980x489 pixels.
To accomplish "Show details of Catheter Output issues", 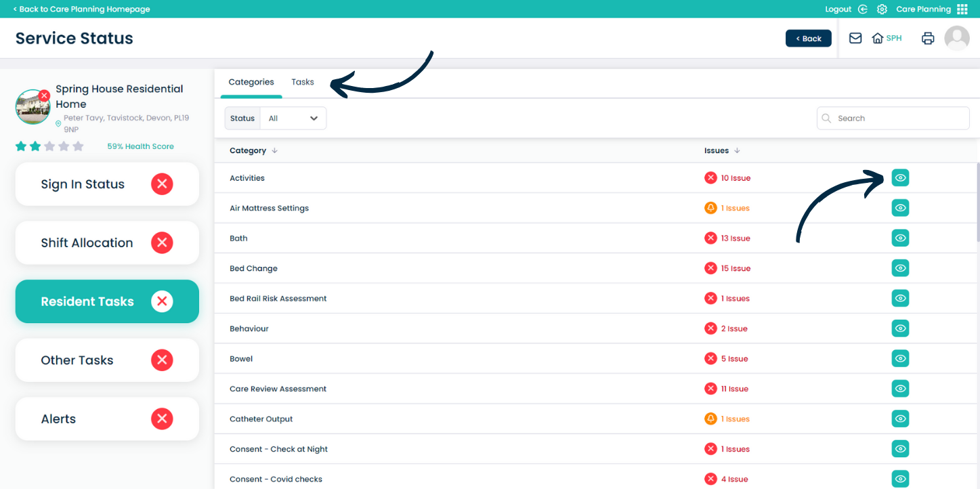I will (x=900, y=419).
